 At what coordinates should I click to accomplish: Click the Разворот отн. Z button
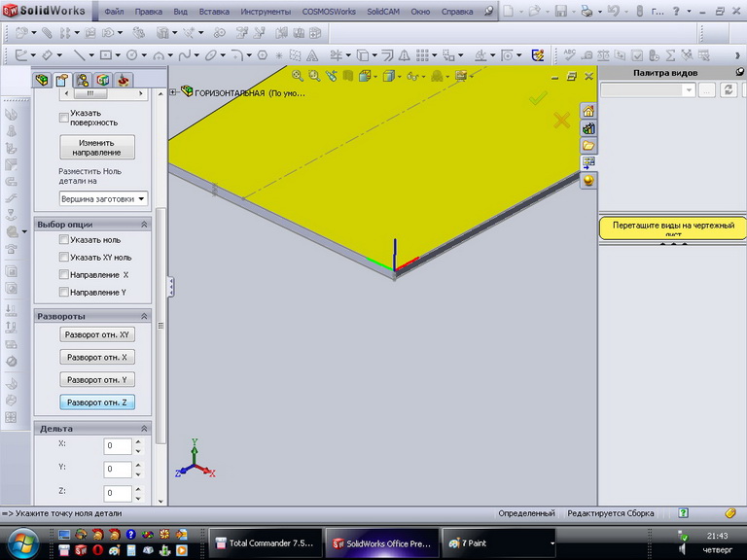pyautogui.click(x=97, y=402)
